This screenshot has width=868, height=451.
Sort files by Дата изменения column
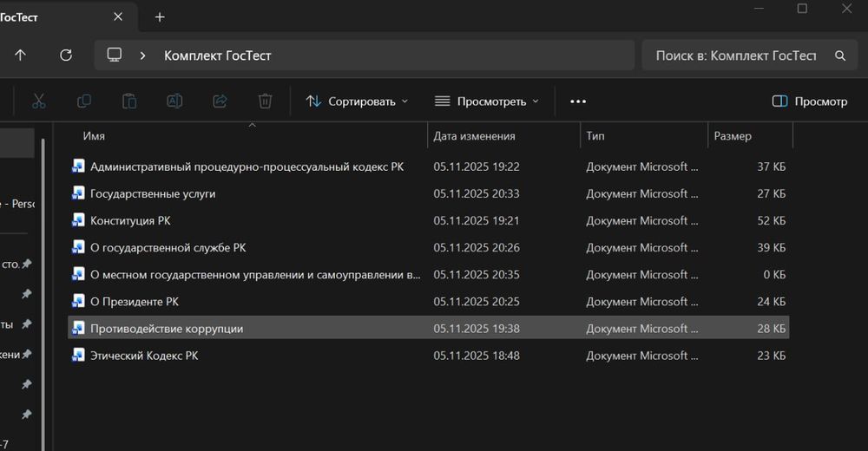pyautogui.click(x=475, y=136)
